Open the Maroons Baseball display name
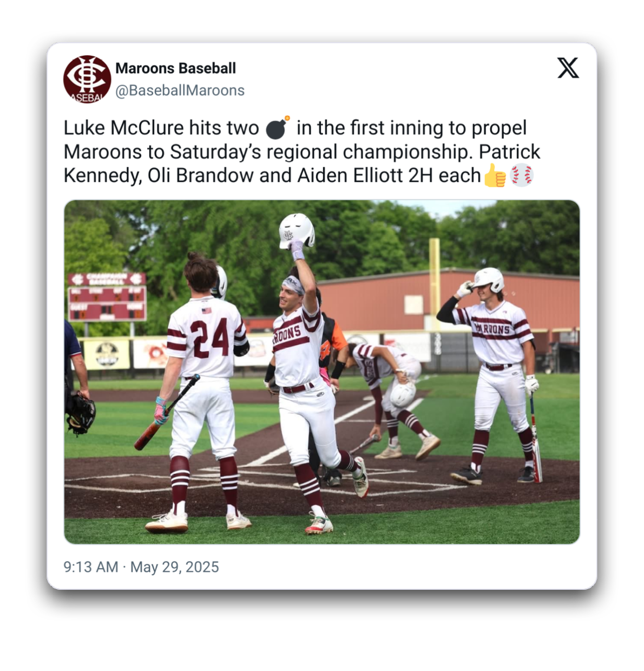This screenshot has height=671, width=644. tap(175, 68)
